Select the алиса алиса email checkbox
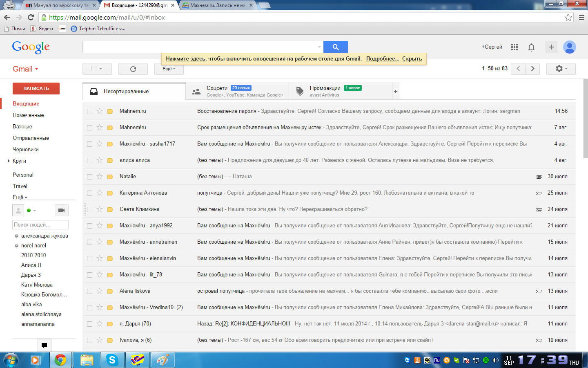This screenshot has height=368, width=588. point(89,160)
